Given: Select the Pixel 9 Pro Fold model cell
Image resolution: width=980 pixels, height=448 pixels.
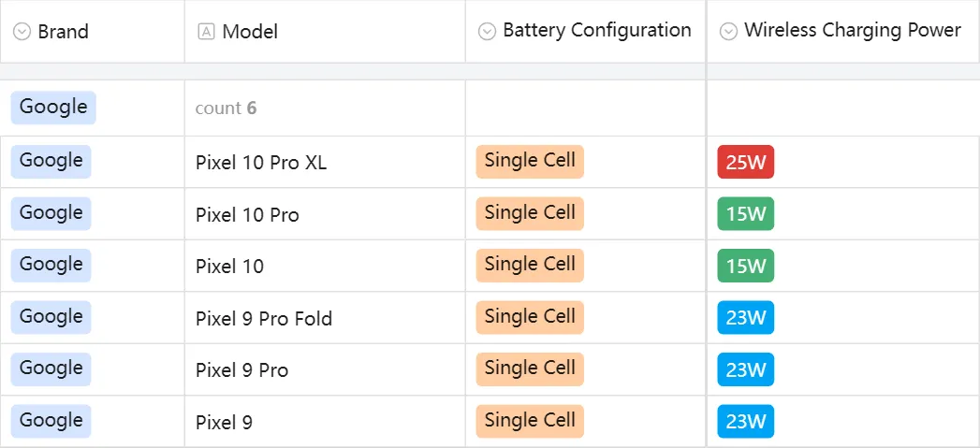Looking at the screenshot, I should click(x=325, y=317).
